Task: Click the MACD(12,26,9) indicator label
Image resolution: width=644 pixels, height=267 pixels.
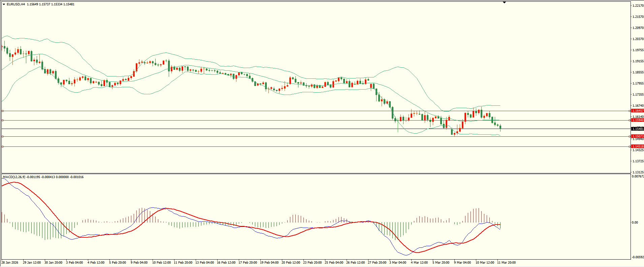Action: (x=14, y=177)
